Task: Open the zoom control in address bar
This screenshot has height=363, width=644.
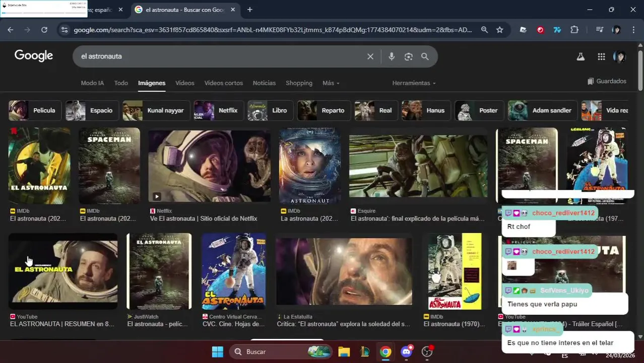Action: [484, 30]
